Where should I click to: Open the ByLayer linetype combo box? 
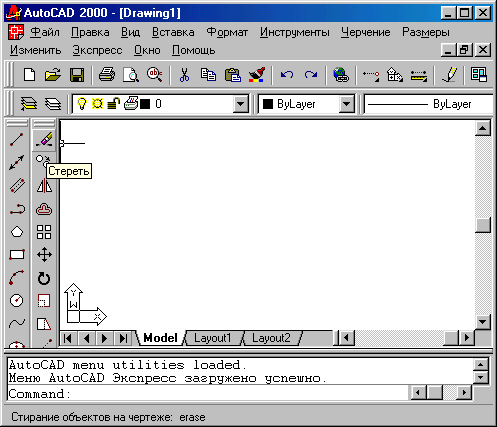(428, 104)
